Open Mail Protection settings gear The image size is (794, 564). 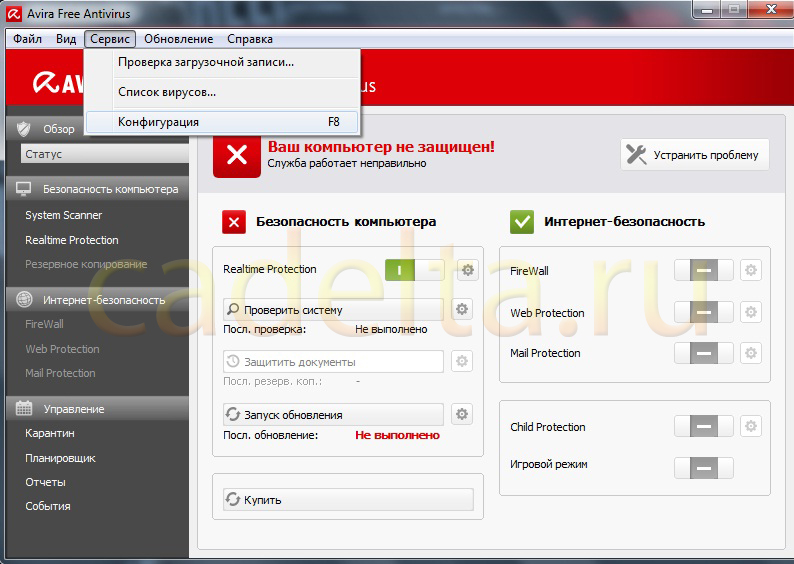(x=750, y=353)
